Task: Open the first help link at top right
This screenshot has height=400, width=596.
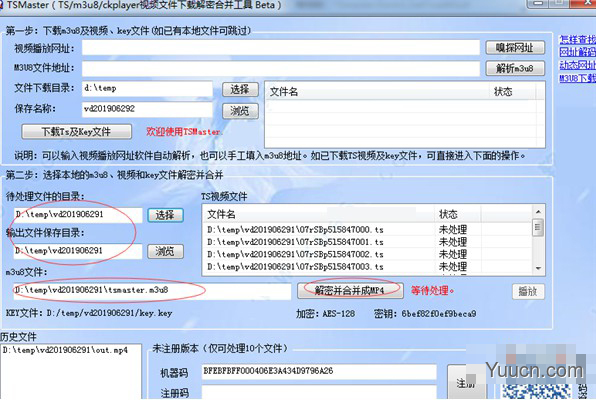Action: click(x=577, y=40)
